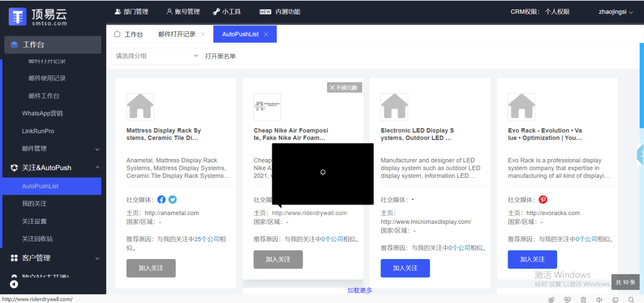Expand the 邮件管理 sidebar submenu
This screenshot has height=303, width=644.
(x=97, y=149)
